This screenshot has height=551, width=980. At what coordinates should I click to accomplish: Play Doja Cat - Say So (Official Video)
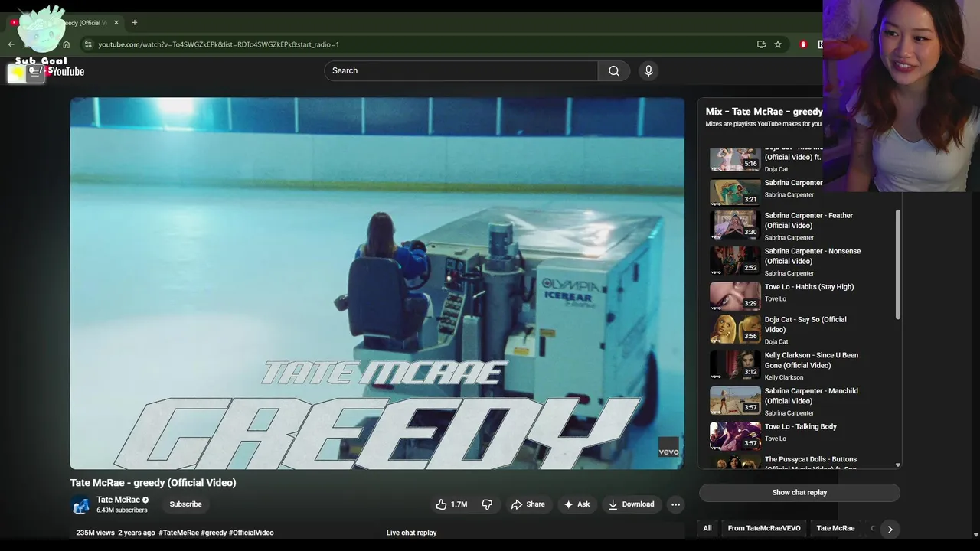pyautogui.click(x=805, y=324)
